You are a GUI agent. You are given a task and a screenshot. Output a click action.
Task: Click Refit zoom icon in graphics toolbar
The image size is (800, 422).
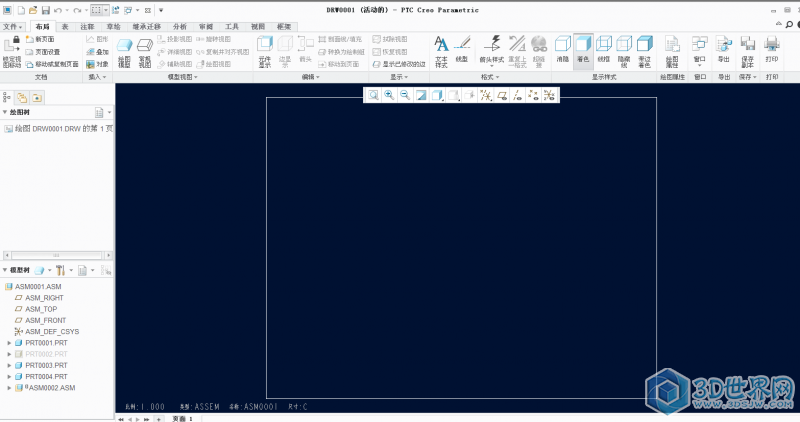(x=373, y=95)
